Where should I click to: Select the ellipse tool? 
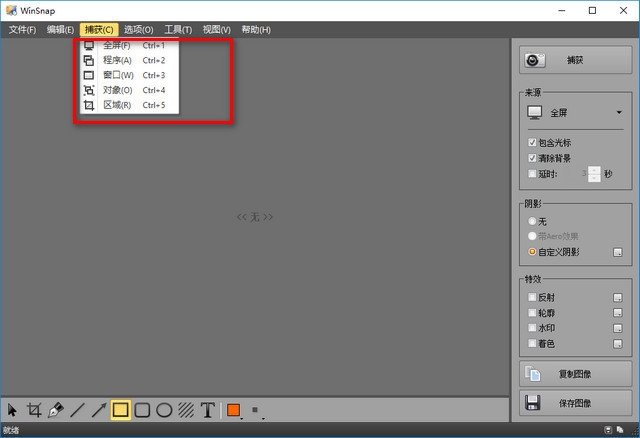[x=164, y=410]
